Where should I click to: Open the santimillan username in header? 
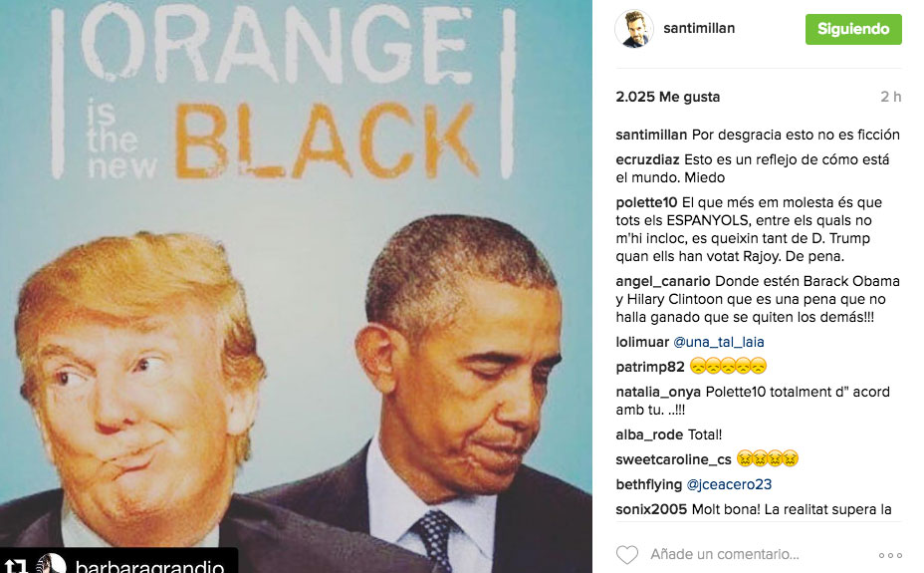point(699,28)
